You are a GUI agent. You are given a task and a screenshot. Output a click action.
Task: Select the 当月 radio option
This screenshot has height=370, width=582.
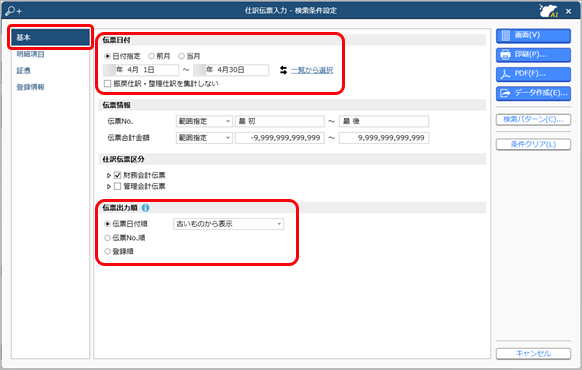[x=182, y=56]
